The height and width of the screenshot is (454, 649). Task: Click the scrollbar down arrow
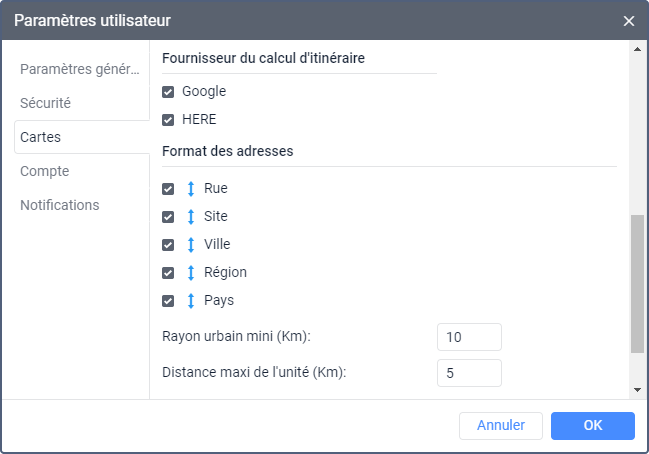click(x=637, y=389)
